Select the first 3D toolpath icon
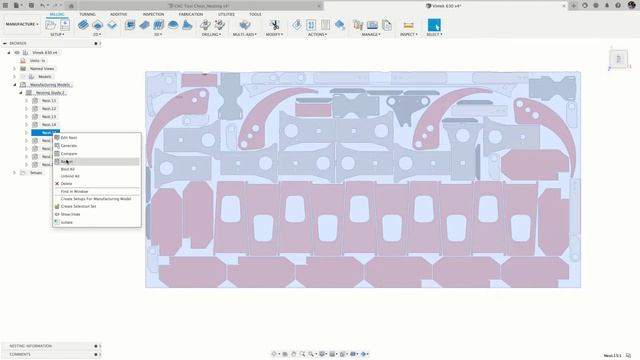This screenshot has width=640, height=360. tap(130, 25)
